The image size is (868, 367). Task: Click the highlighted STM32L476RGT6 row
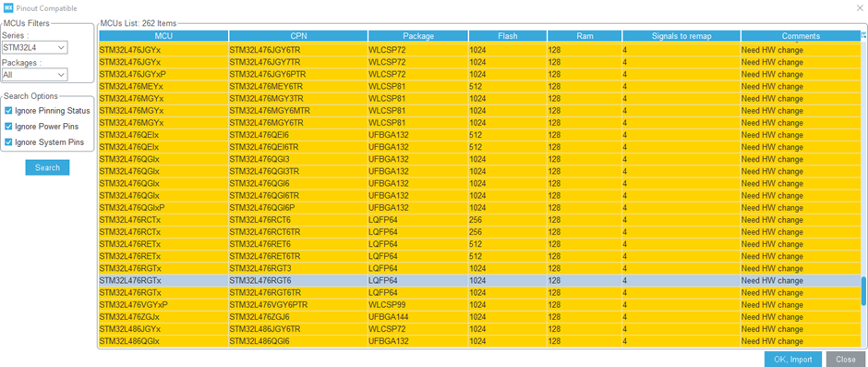(x=480, y=280)
